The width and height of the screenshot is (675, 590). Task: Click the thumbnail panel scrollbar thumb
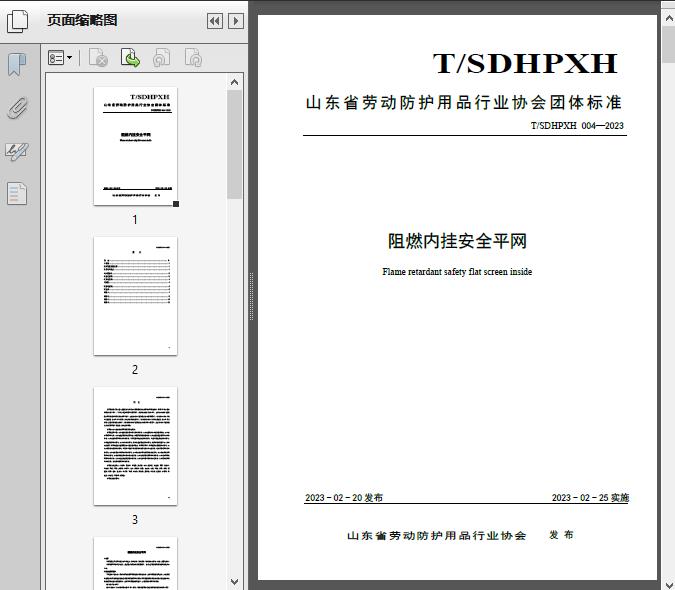235,144
